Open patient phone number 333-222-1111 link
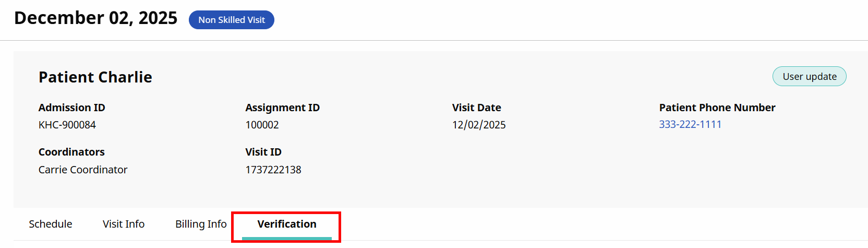Viewport: 868px width, 248px height. [690, 124]
